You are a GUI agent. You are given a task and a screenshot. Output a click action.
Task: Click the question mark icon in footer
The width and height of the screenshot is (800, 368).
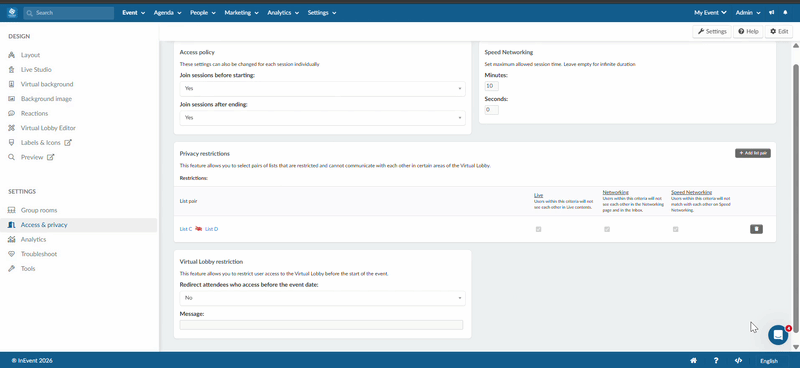point(716,360)
